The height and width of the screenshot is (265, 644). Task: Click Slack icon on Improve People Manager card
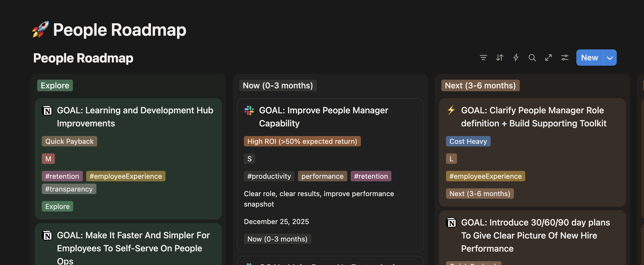(x=249, y=110)
